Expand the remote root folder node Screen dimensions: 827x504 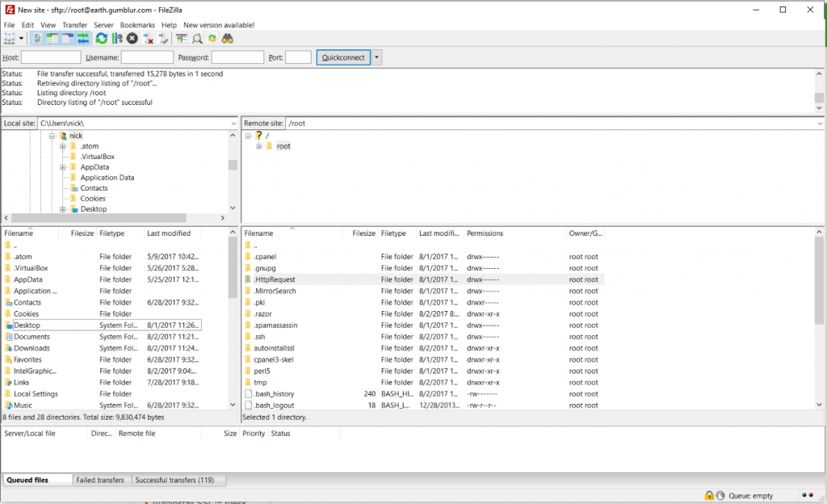click(259, 146)
